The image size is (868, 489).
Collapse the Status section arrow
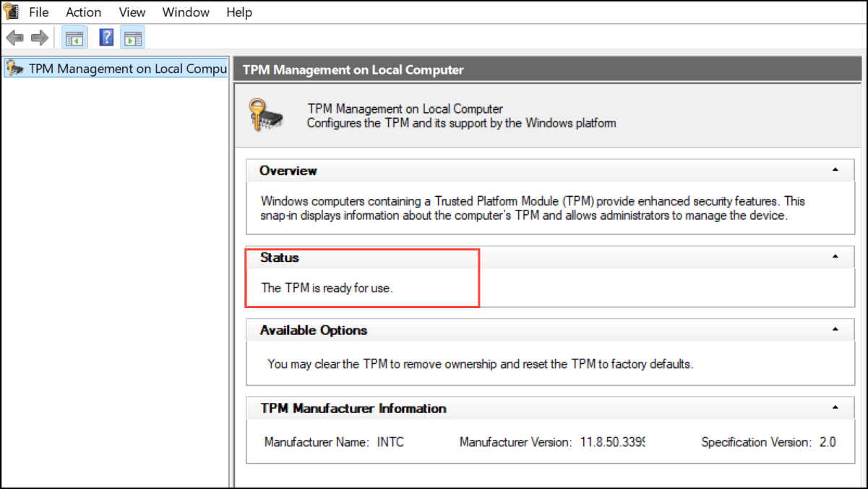pyautogui.click(x=835, y=257)
